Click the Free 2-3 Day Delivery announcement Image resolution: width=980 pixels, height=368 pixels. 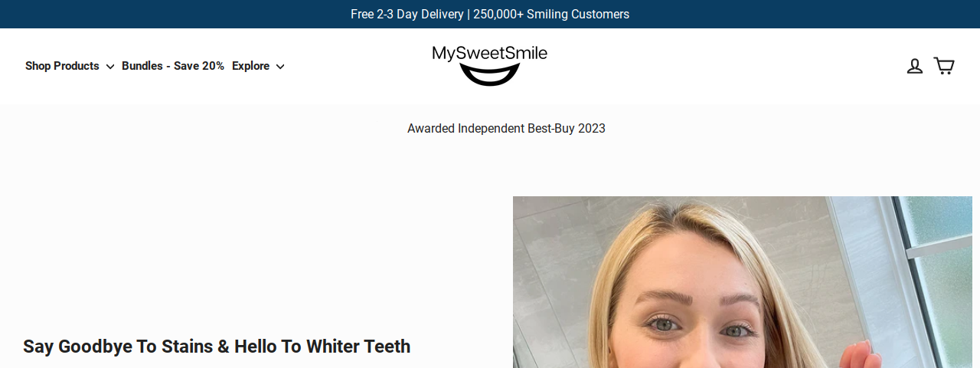[407, 14]
